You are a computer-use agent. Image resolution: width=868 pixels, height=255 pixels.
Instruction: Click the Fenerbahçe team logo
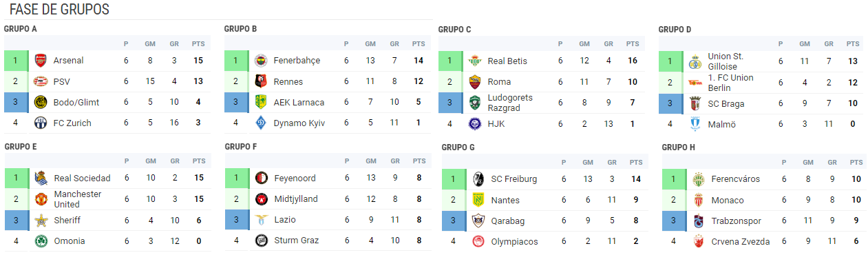click(x=260, y=61)
